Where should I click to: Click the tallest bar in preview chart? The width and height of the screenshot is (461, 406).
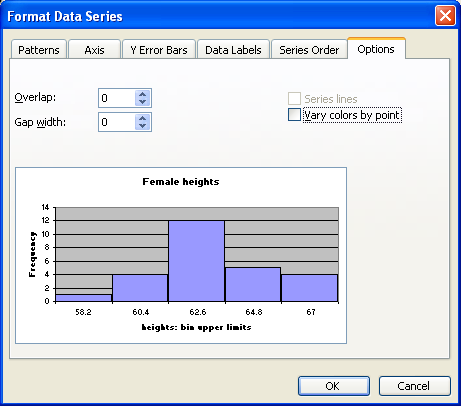pyautogui.click(x=197, y=261)
